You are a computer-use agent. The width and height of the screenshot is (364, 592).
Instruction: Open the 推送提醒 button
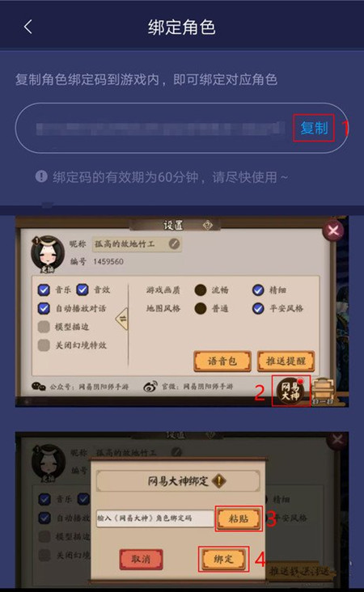click(x=286, y=361)
